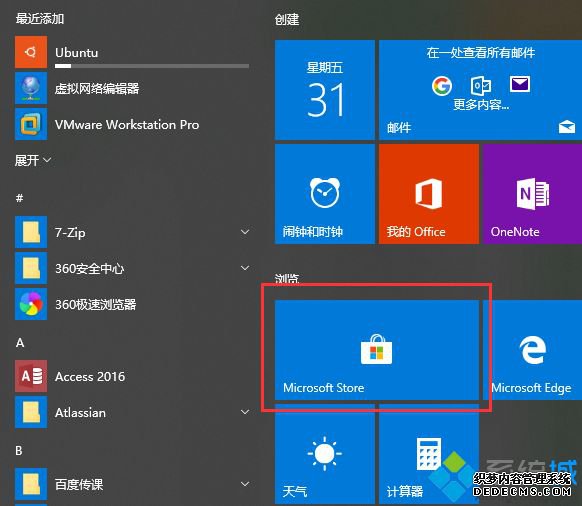This screenshot has height=506, width=582.
Task: Open the calendar tile showing 星期五 31
Action: coord(325,90)
